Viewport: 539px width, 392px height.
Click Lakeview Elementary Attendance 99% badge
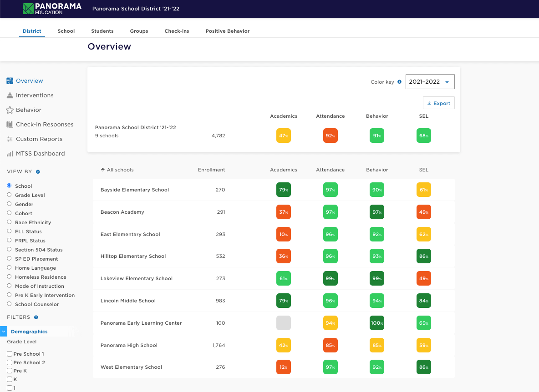331,278
